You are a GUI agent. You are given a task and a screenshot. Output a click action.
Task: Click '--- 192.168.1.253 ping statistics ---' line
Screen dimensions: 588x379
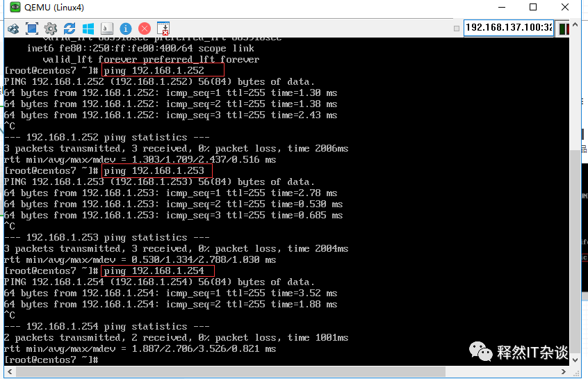click(x=107, y=238)
